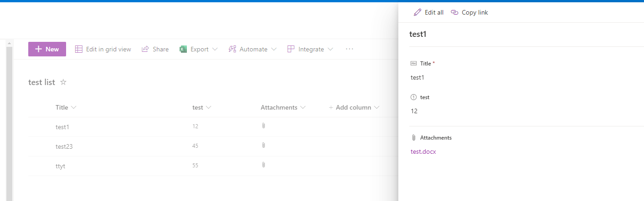Click the Automate flow icon
This screenshot has height=201, width=644.
pos(232,49)
